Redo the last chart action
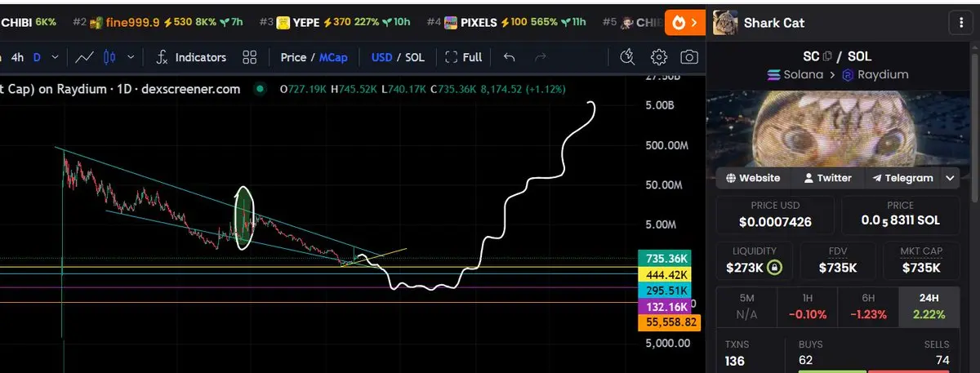 [x=540, y=57]
